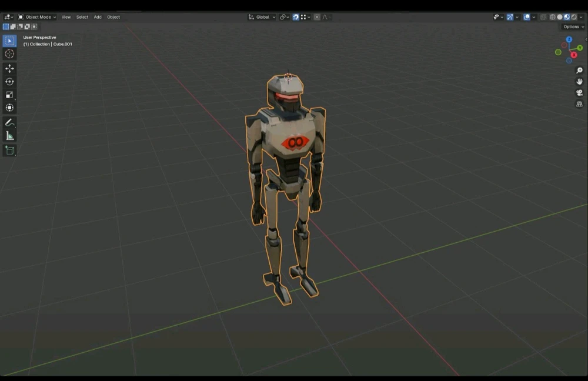The width and height of the screenshot is (588, 381).
Task: Switch to Rendered shading
Action: click(574, 17)
